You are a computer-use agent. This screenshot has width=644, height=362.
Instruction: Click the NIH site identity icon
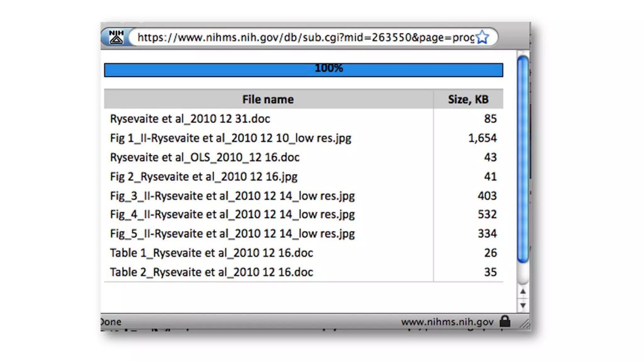(x=116, y=37)
